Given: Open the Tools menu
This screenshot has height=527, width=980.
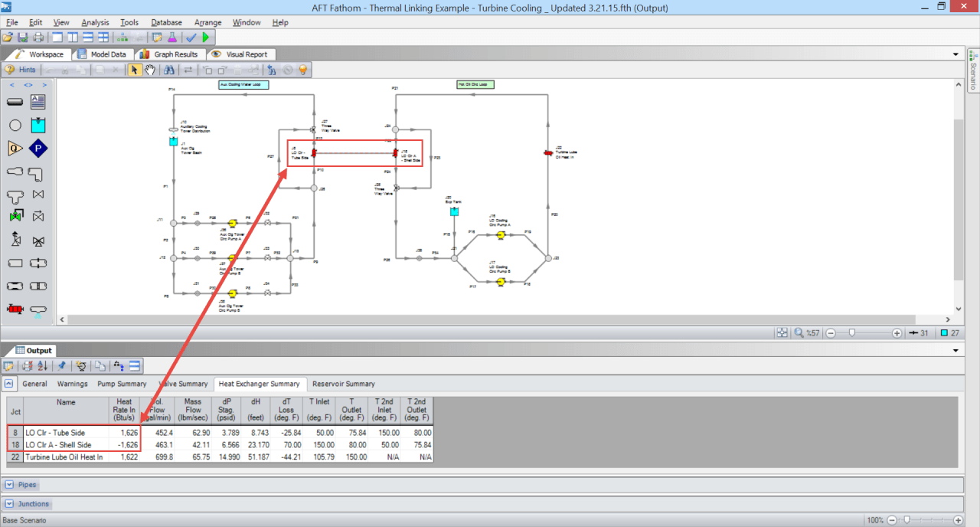Looking at the screenshot, I should [129, 22].
